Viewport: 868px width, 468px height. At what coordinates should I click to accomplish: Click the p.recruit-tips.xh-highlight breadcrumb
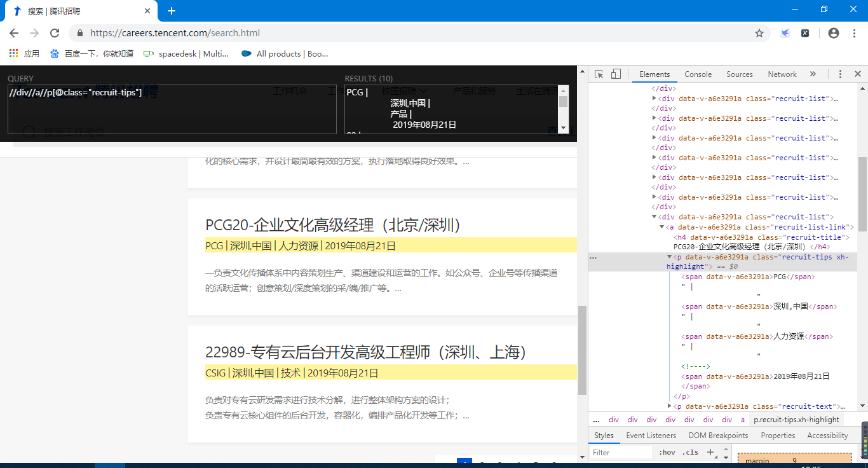pyautogui.click(x=796, y=420)
